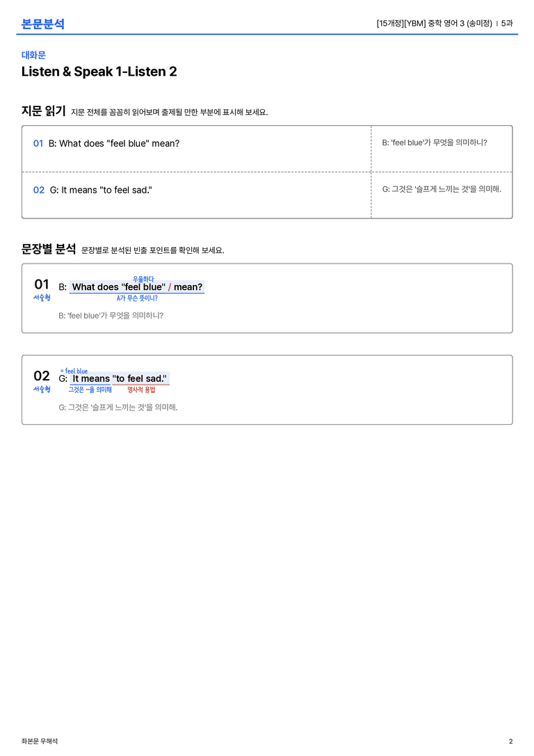Click blue number 01 in reading passage

(x=38, y=143)
